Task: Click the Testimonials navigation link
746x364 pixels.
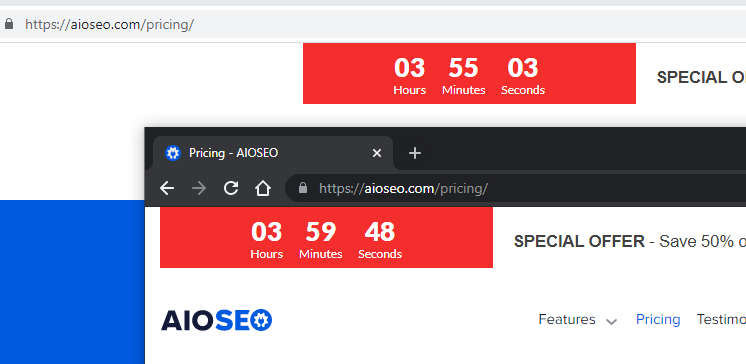Action: [721, 319]
